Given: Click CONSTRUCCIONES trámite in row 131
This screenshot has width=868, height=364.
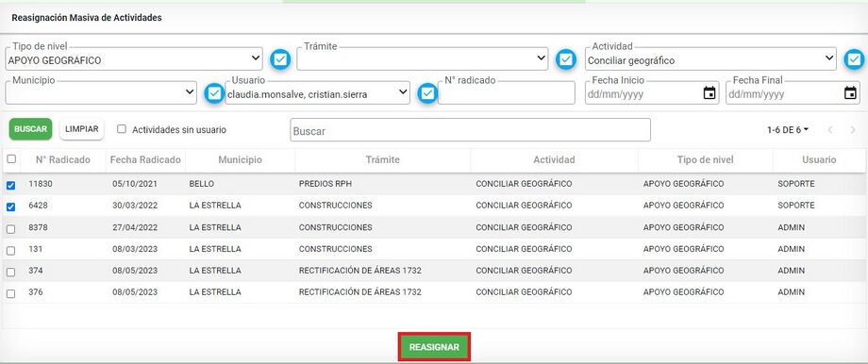Looking at the screenshot, I should [x=336, y=249].
